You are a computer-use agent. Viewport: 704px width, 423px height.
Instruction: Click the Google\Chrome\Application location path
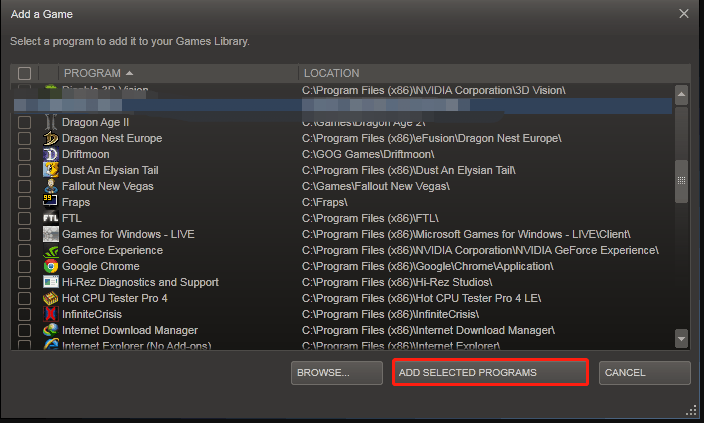click(427, 266)
